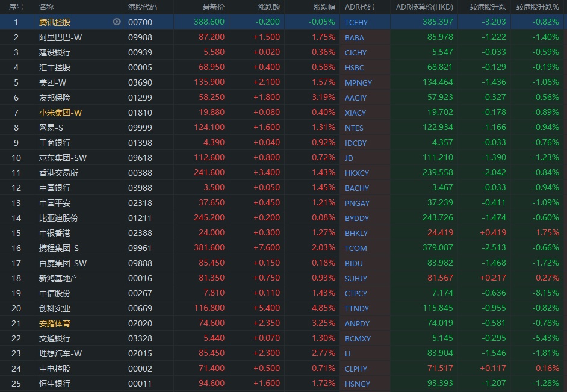Image resolution: width=567 pixels, height=392 pixels.
Task: Click ADR code TCEHY
Action: (356, 22)
